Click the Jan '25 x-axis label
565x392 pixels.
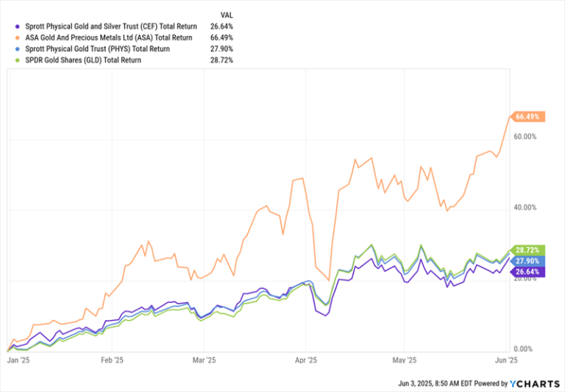pos(18,360)
